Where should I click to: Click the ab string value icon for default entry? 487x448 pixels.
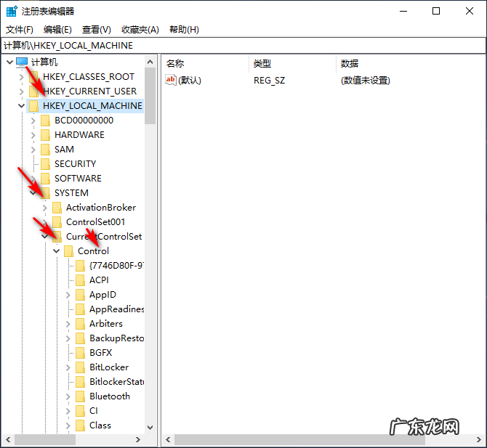171,80
